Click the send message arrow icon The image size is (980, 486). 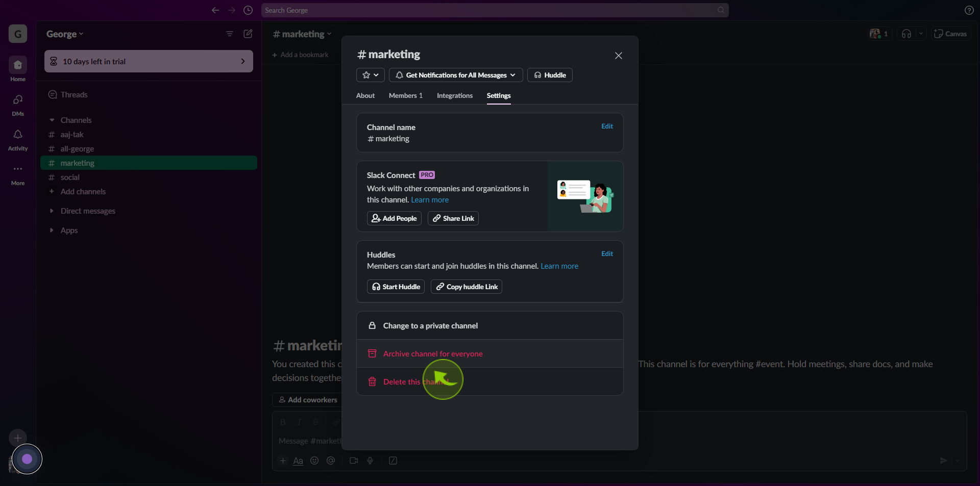click(x=943, y=461)
